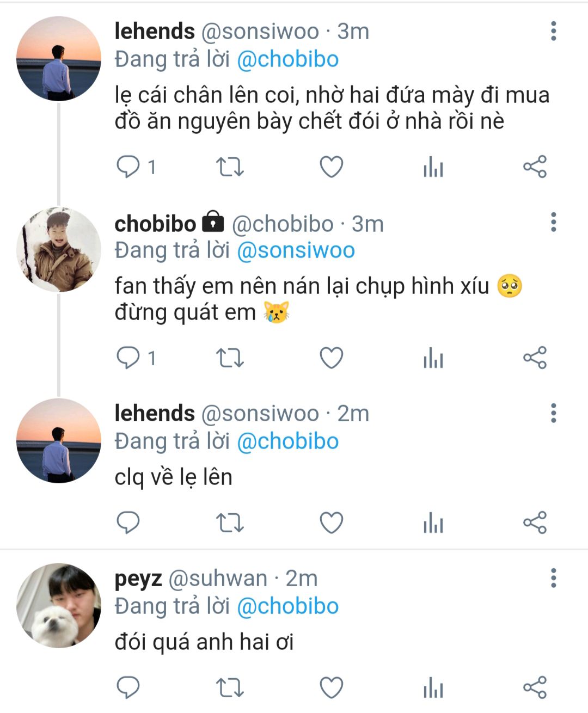This screenshot has width=588, height=713.
Task: Like lehends' first tweet
Action: 331,167
